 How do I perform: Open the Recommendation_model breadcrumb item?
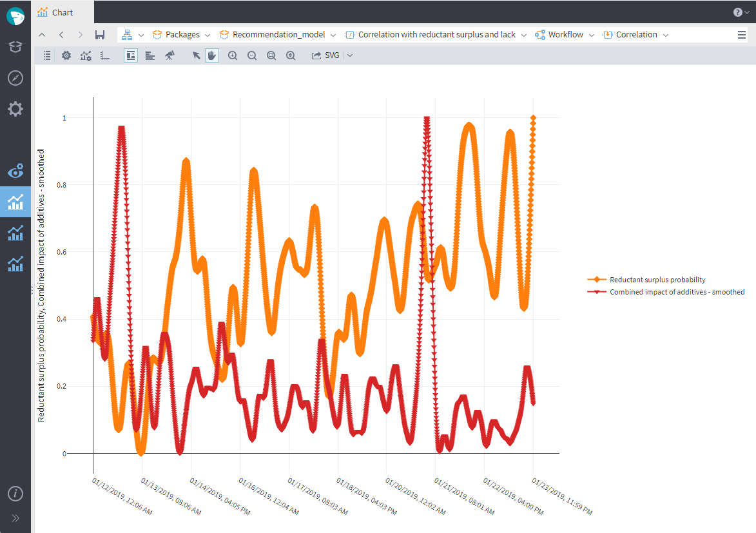coord(273,35)
